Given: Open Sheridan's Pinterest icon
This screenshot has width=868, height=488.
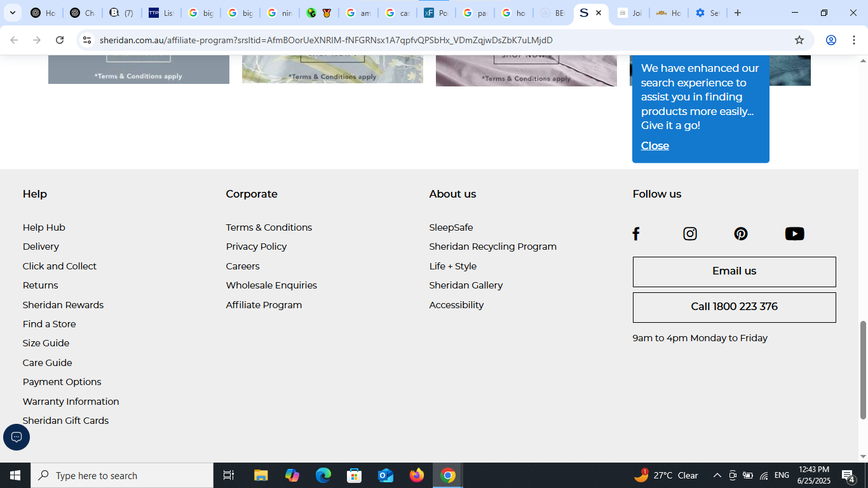Looking at the screenshot, I should click(x=741, y=234).
